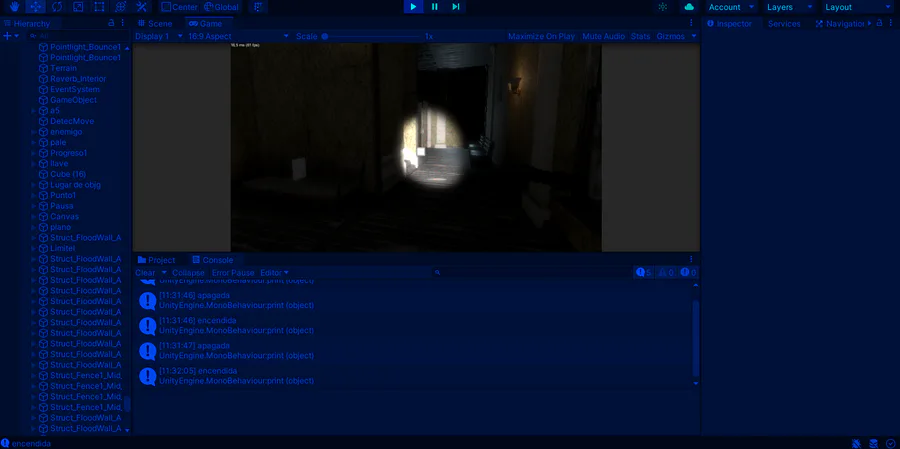Open the Collaborate icon

pos(663,7)
